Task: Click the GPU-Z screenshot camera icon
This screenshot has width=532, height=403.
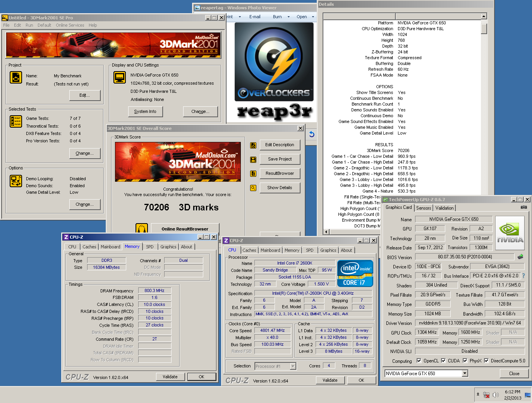Action: pyautogui.click(x=524, y=207)
